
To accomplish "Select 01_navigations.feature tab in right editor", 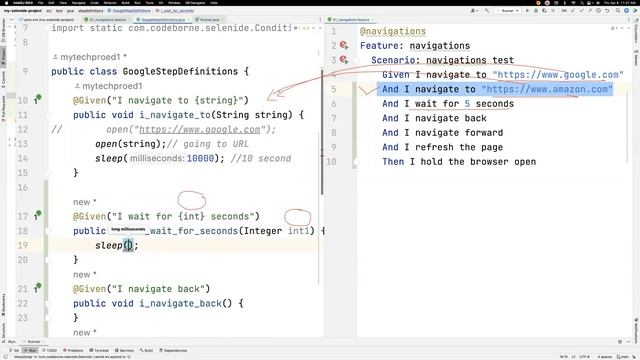I will tap(351, 20).
